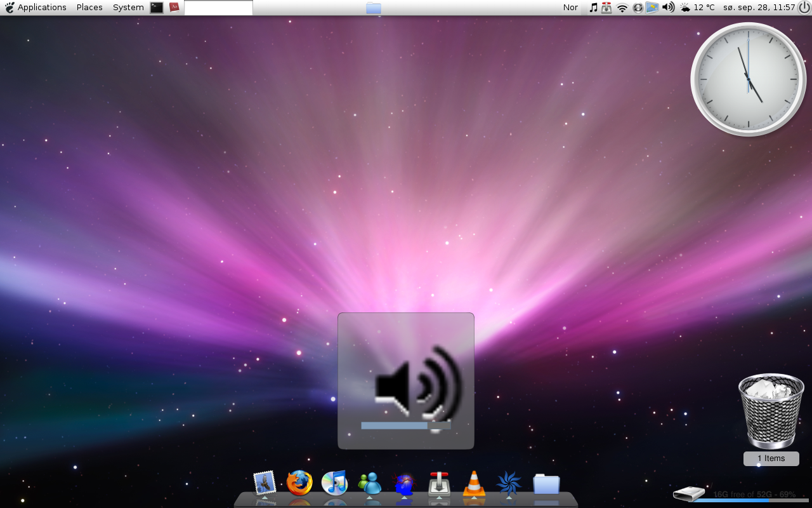Open the Applications menu
Screen dimensions: 812x508
[36, 8]
